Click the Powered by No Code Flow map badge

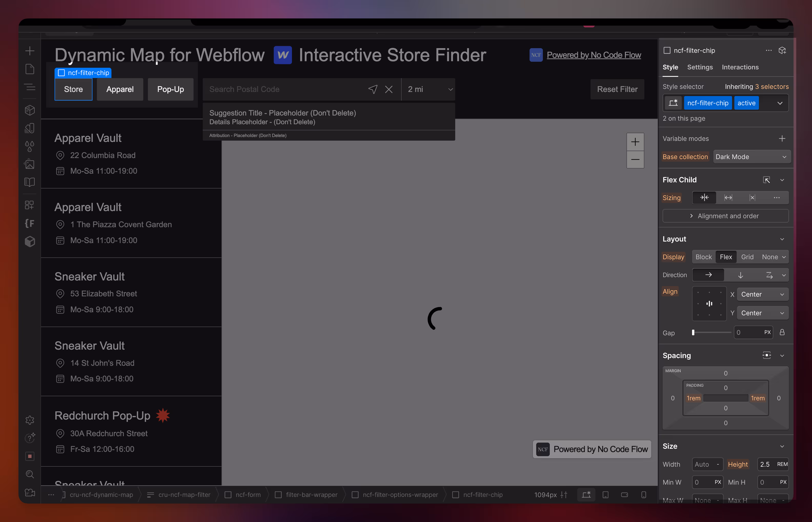coord(592,449)
